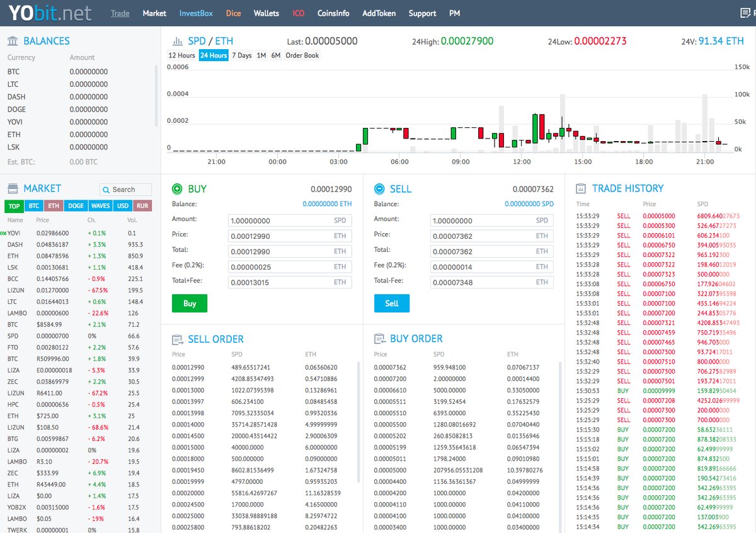
Task: Click the Trade History list icon
Action: click(581, 188)
